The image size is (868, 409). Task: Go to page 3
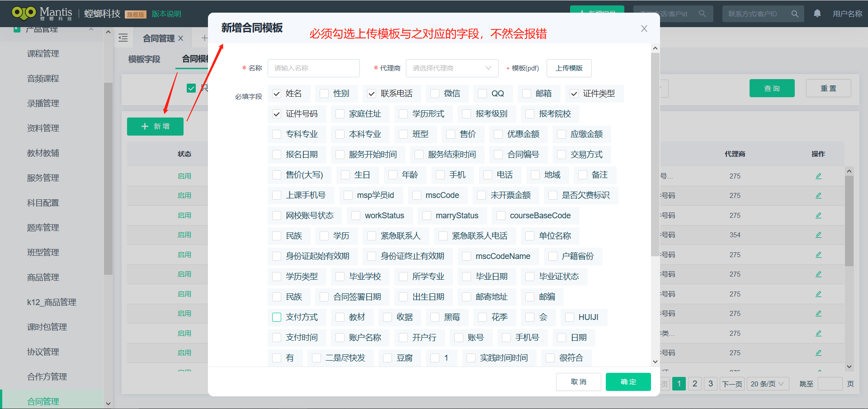click(x=711, y=384)
